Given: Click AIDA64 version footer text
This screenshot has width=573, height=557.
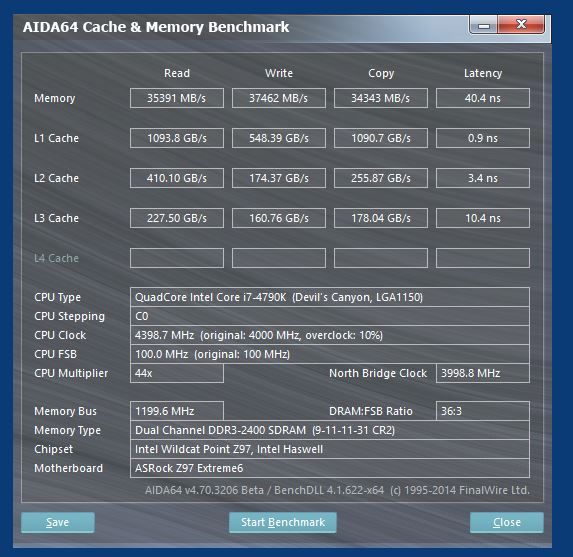Looking at the screenshot, I should [x=337, y=490].
